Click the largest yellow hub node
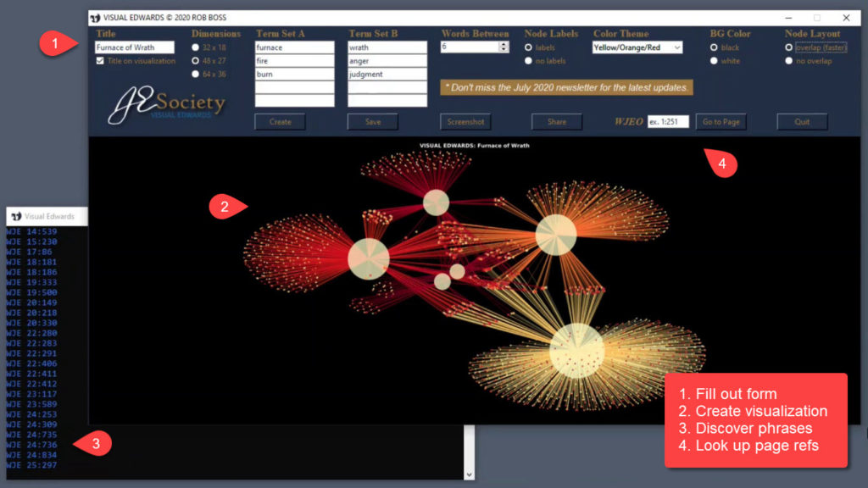The image size is (868, 488). click(x=576, y=351)
